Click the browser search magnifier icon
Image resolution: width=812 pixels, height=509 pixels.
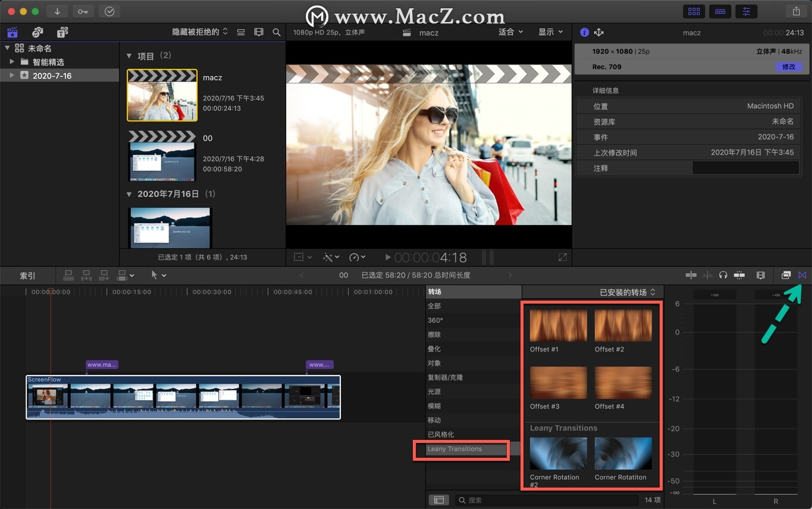(277, 32)
